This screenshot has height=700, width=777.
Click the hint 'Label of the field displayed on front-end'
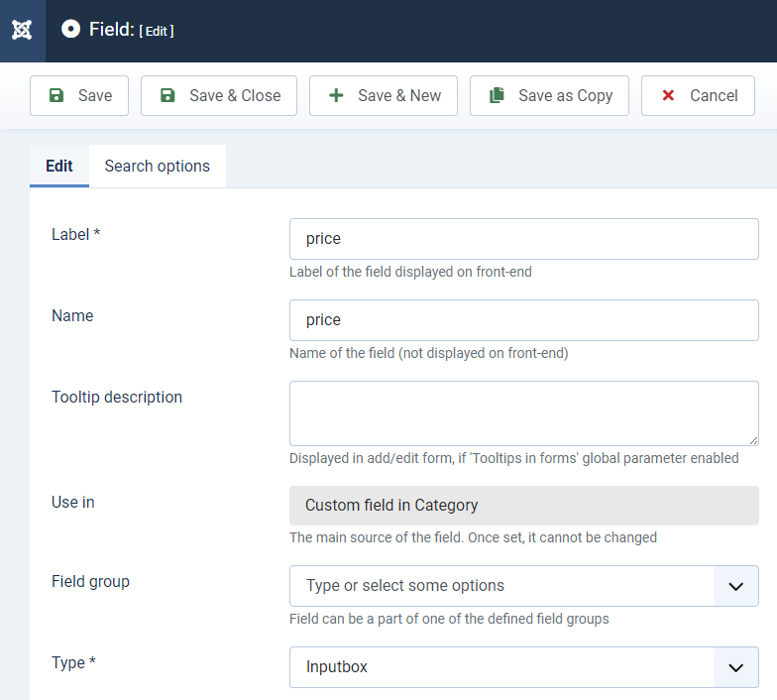click(410, 272)
